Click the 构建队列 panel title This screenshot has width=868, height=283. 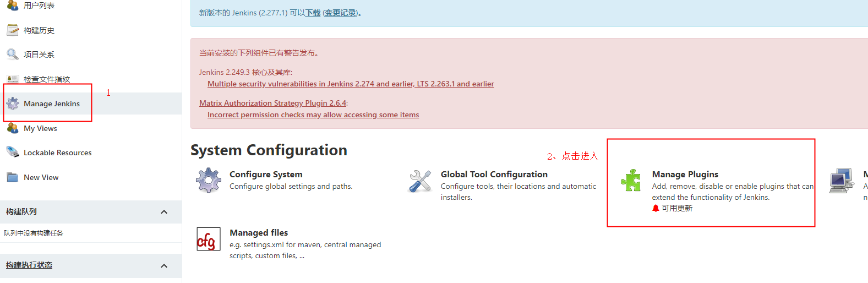[21, 211]
